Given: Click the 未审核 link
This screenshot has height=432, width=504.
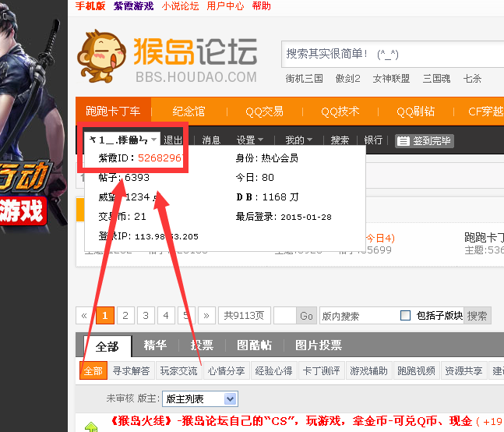Looking at the screenshot, I should click(x=120, y=399).
